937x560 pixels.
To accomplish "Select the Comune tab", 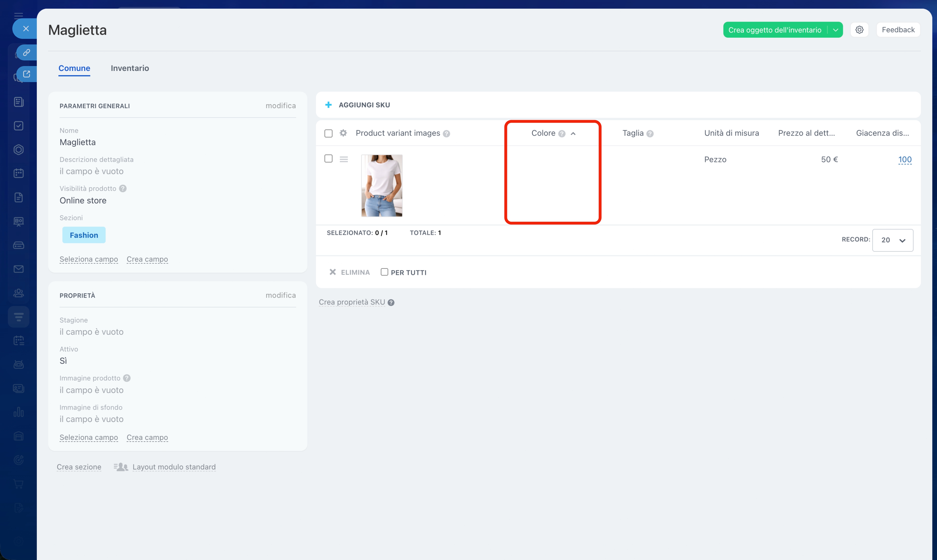I will [74, 68].
